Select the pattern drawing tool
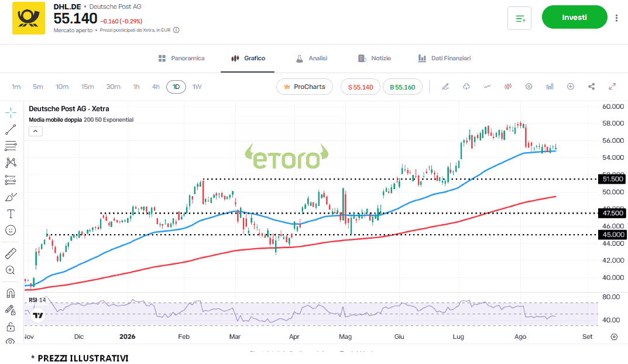The image size is (628, 364). point(11,163)
